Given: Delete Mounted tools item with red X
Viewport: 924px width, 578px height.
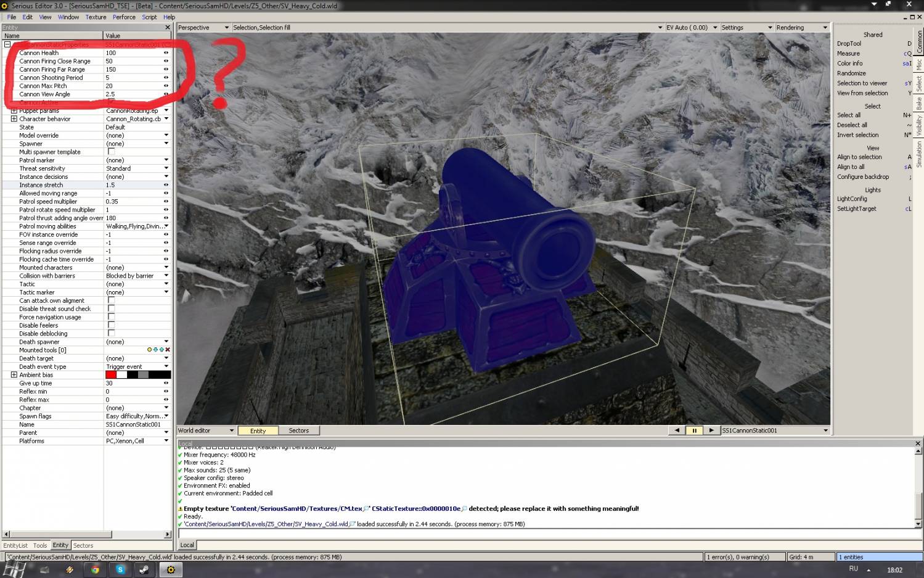Looking at the screenshot, I should (x=168, y=350).
